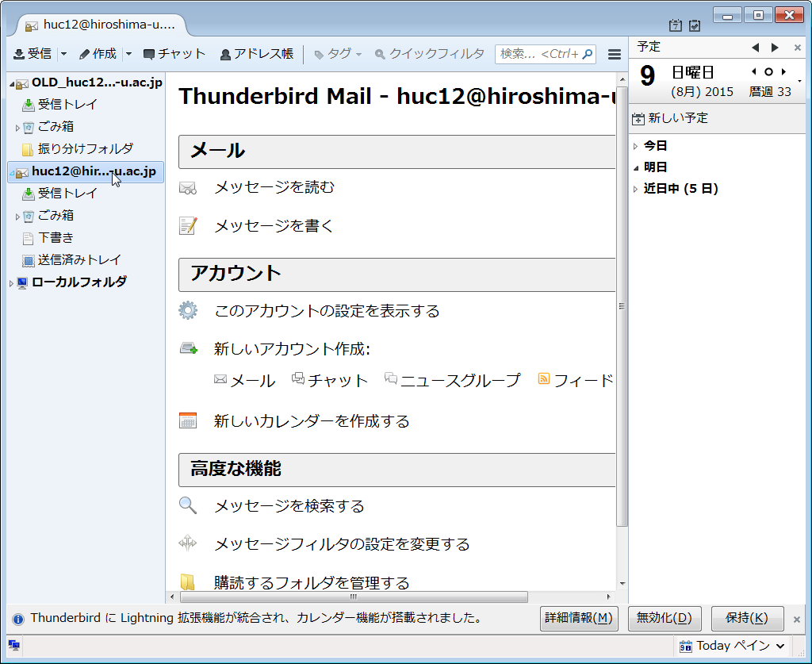Click the 無効化(D) button
The height and width of the screenshot is (664, 812).
coord(665,619)
